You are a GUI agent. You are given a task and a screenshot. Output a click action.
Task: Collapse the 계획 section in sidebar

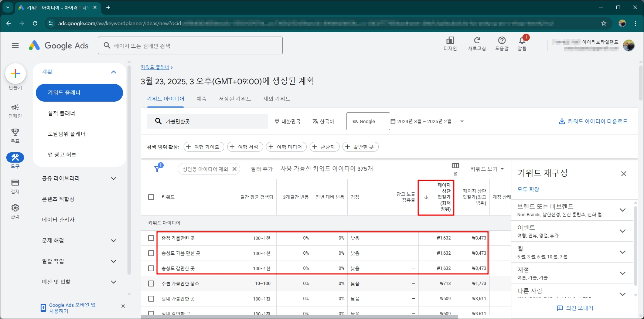113,72
